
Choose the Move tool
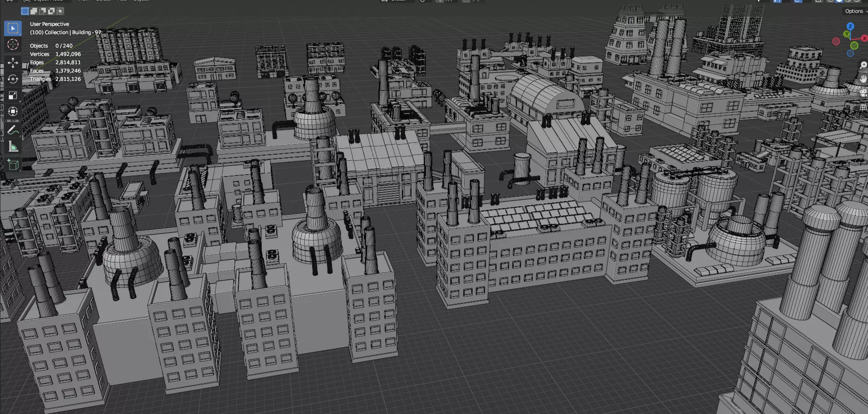(x=13, y=62)
